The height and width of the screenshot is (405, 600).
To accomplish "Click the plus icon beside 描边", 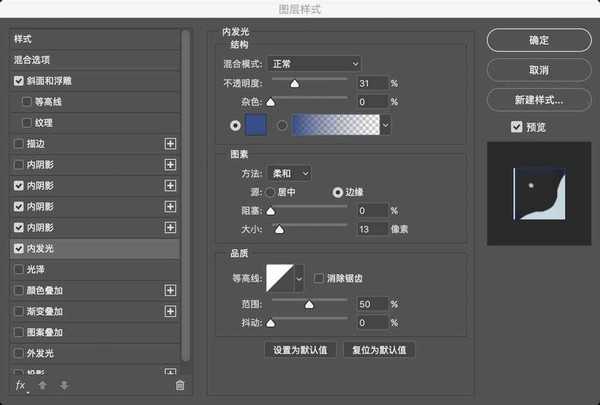I will click(x=169, y=145).
